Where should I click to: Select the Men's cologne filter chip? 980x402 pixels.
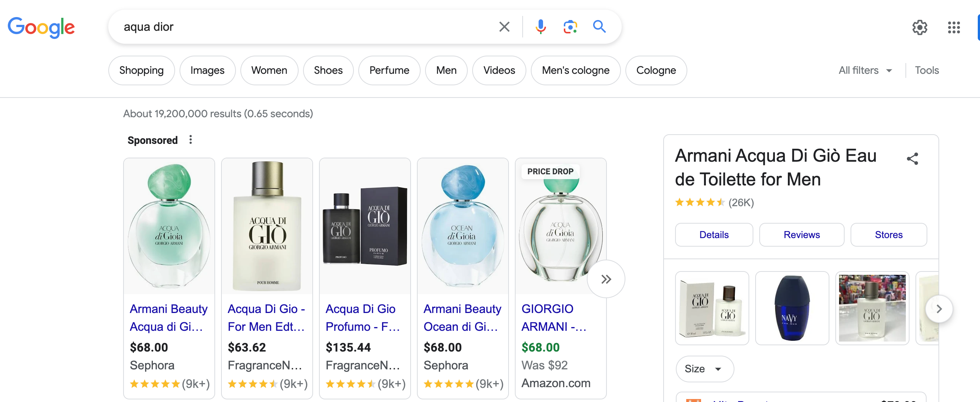point(575,70)
